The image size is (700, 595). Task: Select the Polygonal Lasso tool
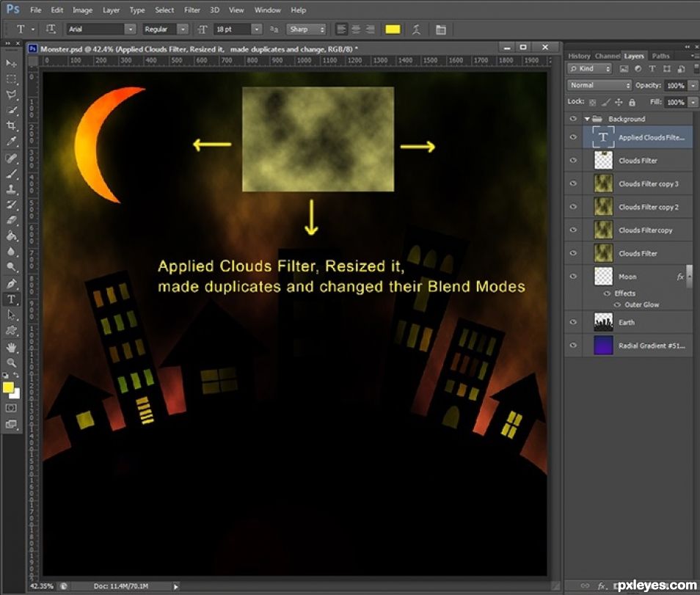(x=11, y=95)
